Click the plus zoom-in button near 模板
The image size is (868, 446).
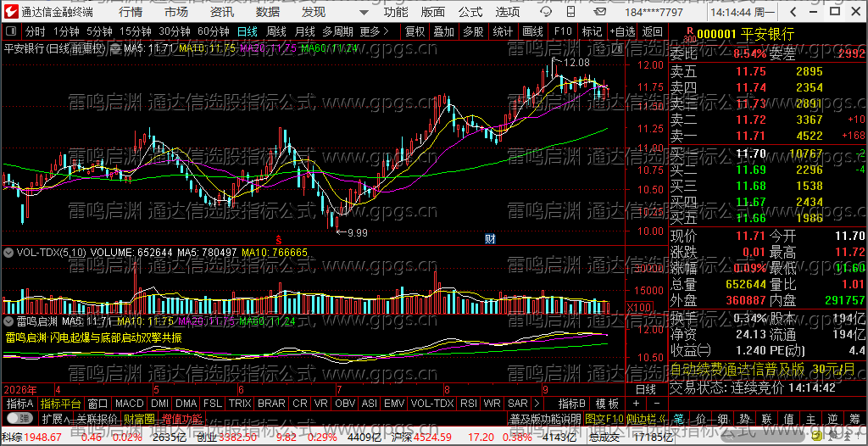pos(636,403)
